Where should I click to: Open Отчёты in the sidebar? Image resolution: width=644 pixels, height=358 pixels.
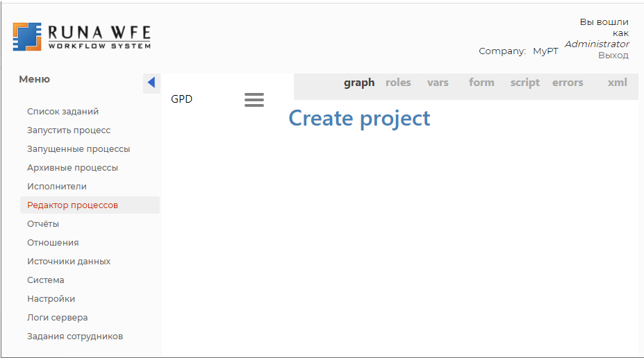(x=42, y=224)
